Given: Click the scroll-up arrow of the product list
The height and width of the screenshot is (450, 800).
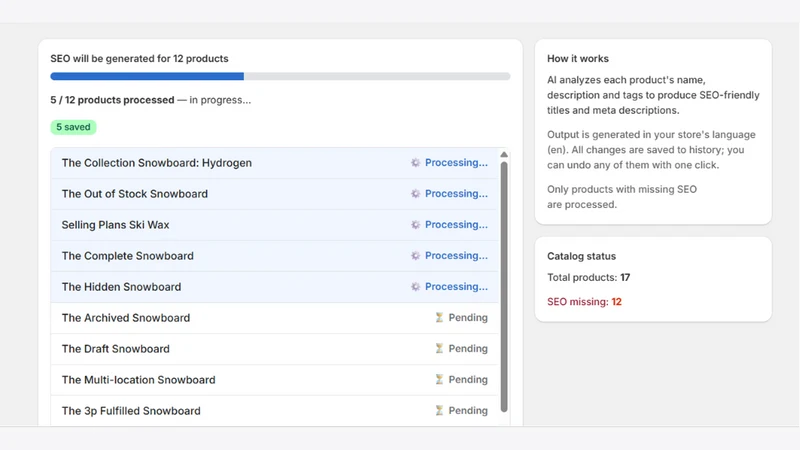Looking at the screenshot, I should pyautogui.click(x=504, y=155).
